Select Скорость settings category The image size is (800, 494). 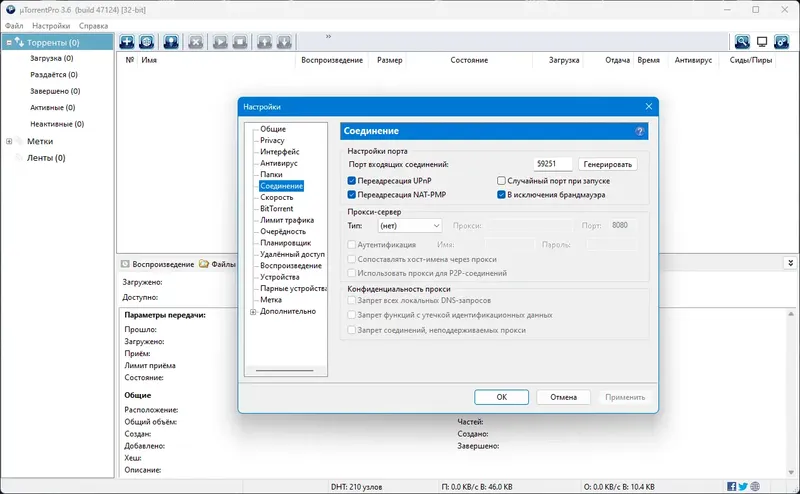pyautogui.click(x=277, y=197)
